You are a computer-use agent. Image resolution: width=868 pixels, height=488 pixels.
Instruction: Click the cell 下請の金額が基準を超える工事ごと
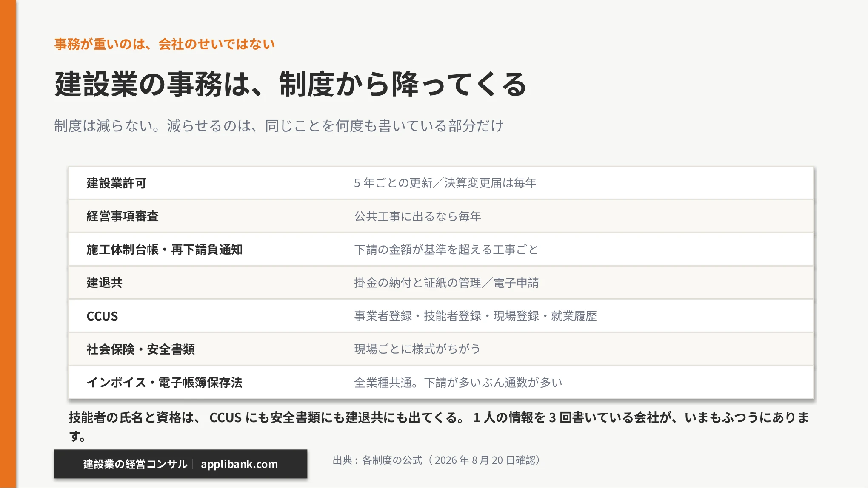pos(446,250)
